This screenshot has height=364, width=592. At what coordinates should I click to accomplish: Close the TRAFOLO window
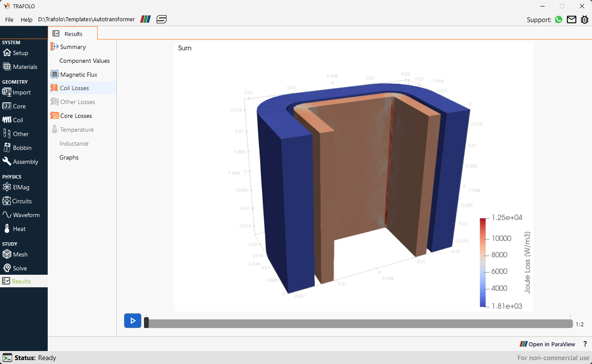[x=582, y=6]
